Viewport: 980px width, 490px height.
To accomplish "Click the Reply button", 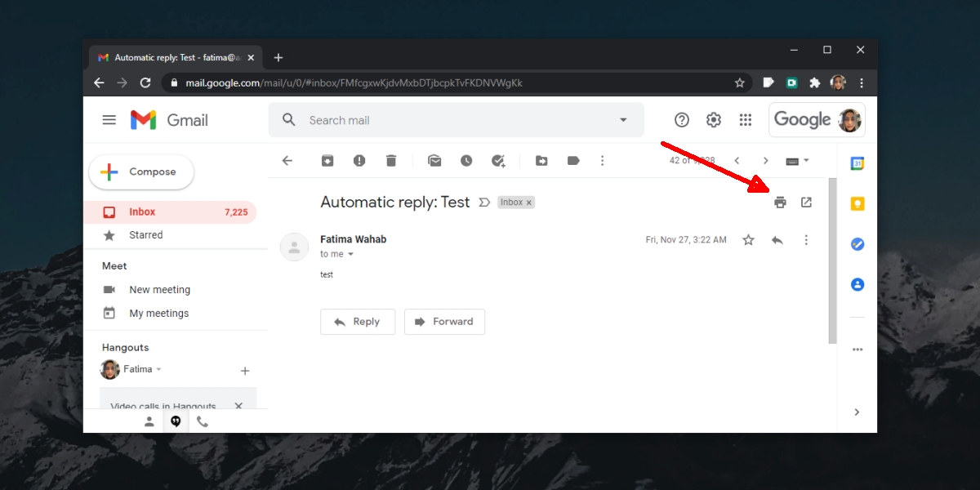I will (358, 321).
